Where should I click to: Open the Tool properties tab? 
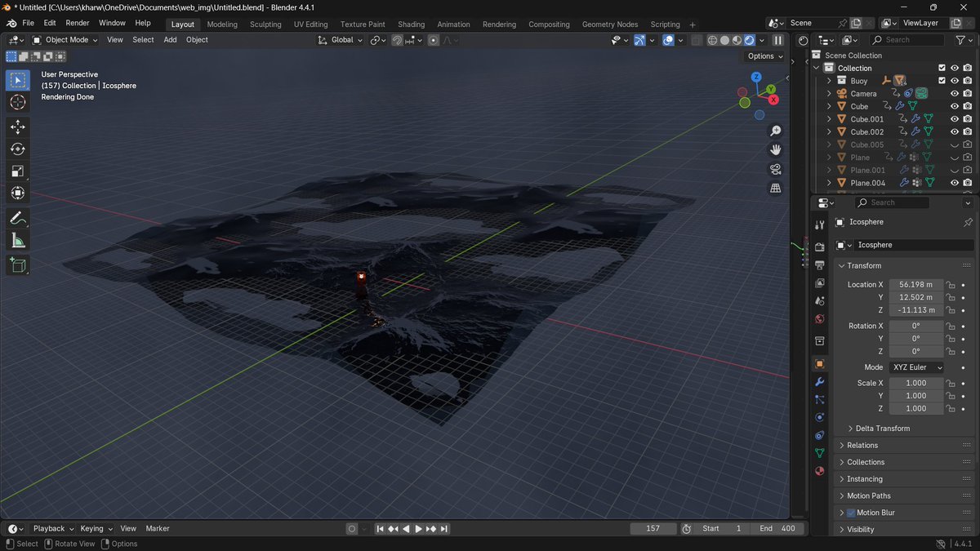click(820, 225)
